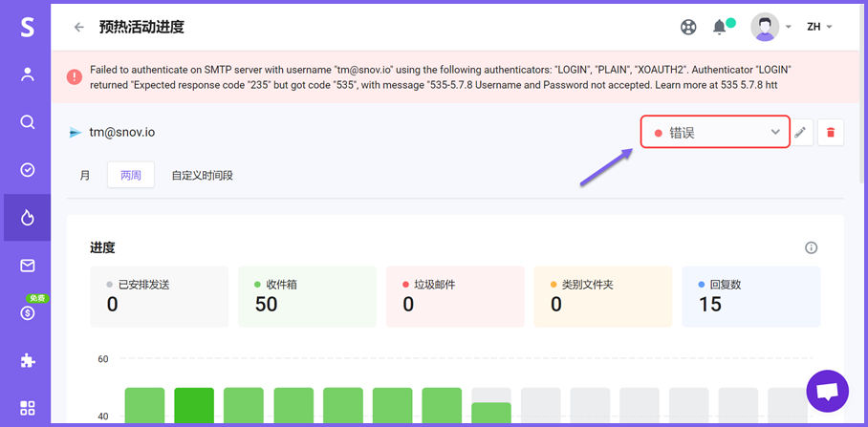Screen dimensions: 868x427
Task: Expand the ZH language dropdown
Action: click(819, 27)
